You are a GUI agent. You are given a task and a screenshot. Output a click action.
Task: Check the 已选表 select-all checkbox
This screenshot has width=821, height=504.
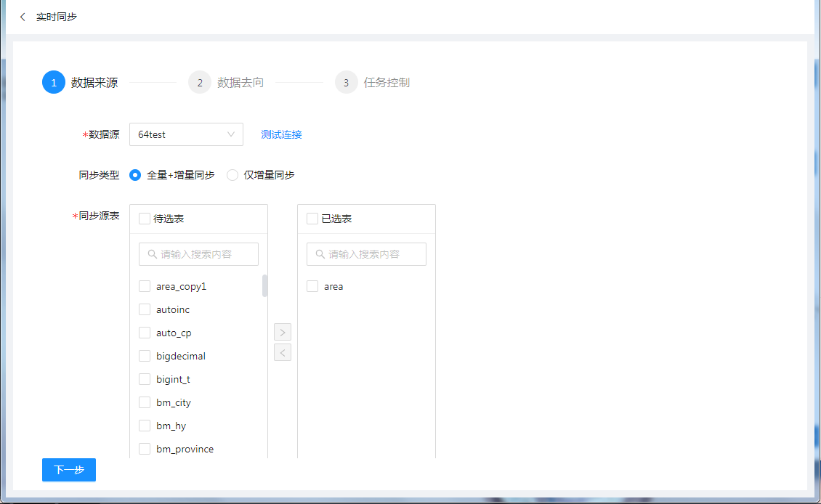coord(312,219)
